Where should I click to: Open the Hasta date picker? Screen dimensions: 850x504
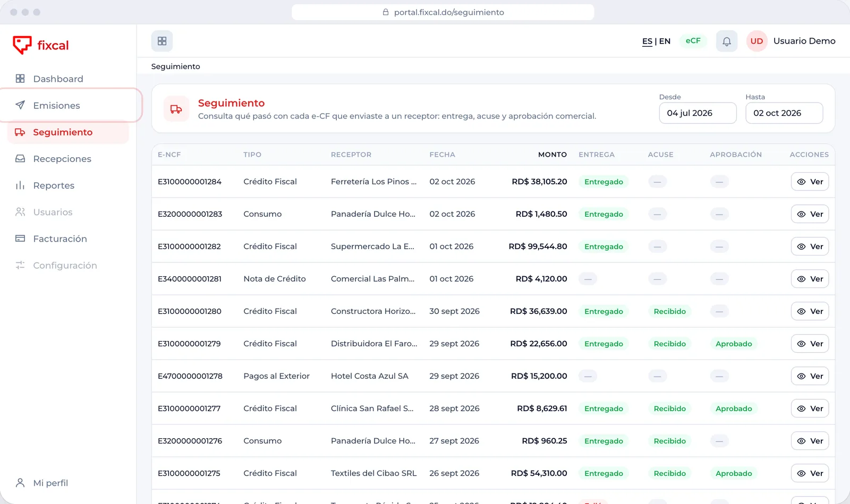(x=784, y=113)
